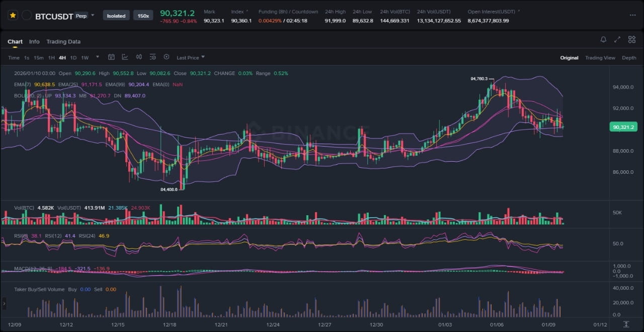The height and width of the screenshot is (332, 644).
Task: Click the large last price 90,321.2 header
Action: click(177, 13)
